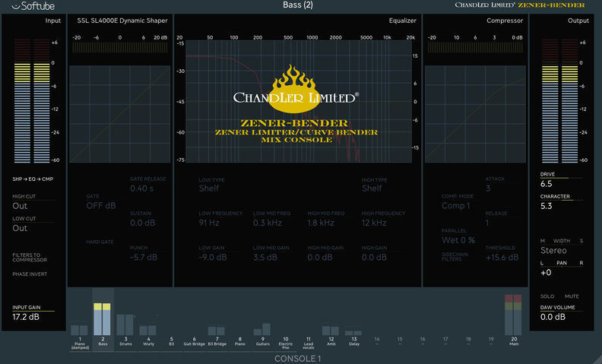Image resolution: width=602 pixels, height=364 pixels.
Task: Select channel 10 Electric Pno
Action: [x=286, y=343]
